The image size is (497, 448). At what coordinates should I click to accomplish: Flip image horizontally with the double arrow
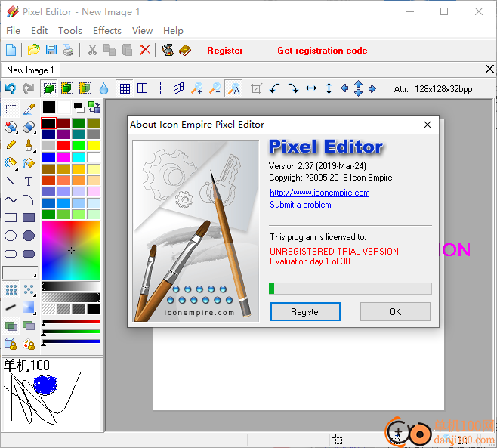311,88
